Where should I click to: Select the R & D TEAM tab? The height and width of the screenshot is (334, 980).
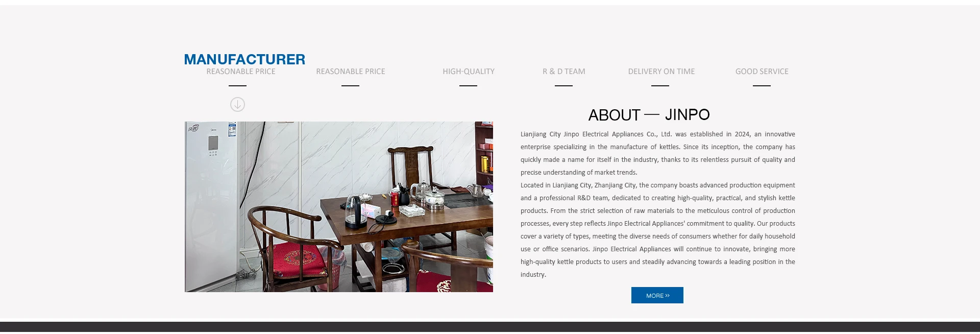[564, 71]
